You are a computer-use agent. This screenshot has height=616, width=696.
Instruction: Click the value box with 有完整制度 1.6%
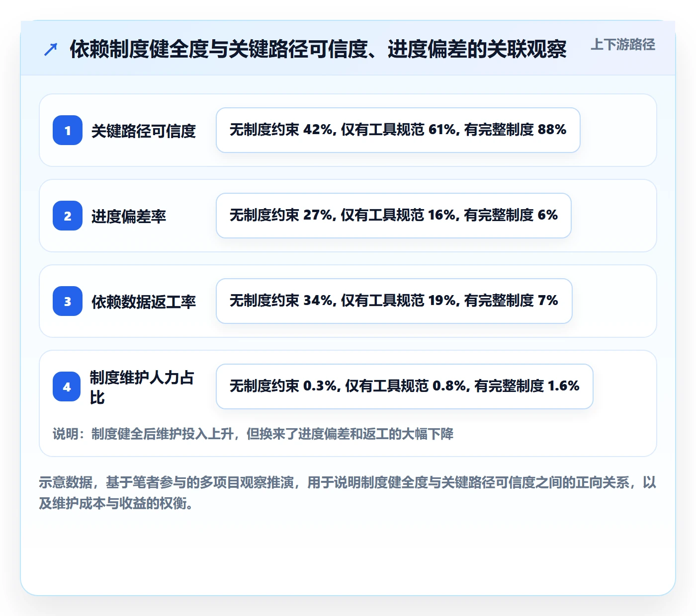pyautogui.click(x=405, y=386)
